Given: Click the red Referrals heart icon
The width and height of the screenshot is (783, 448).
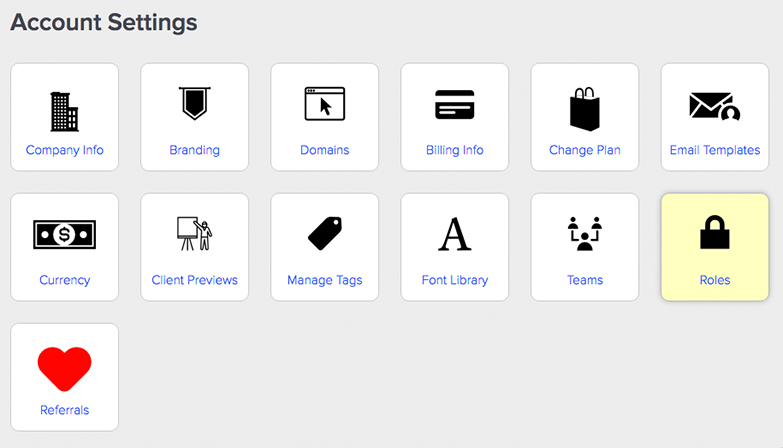Looking at the screenshot, I should pyautogui.click(x=64, y=369).
